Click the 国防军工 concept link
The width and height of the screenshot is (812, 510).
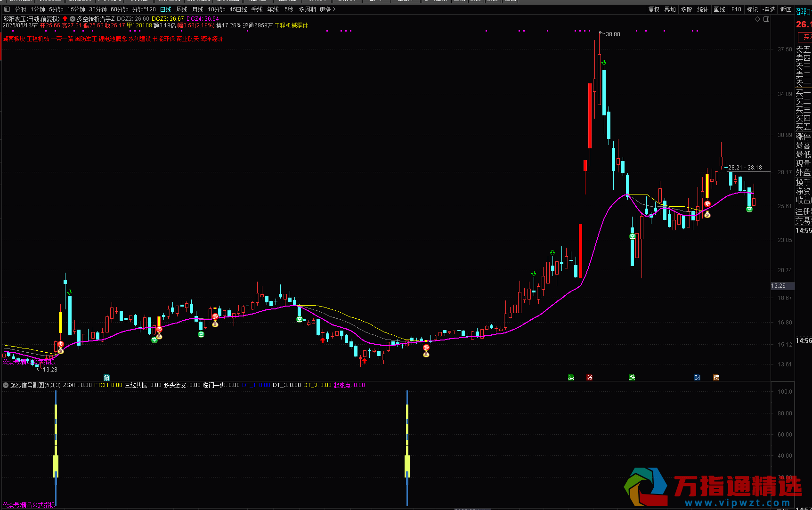pyautogui.click(x=86, y=39)
